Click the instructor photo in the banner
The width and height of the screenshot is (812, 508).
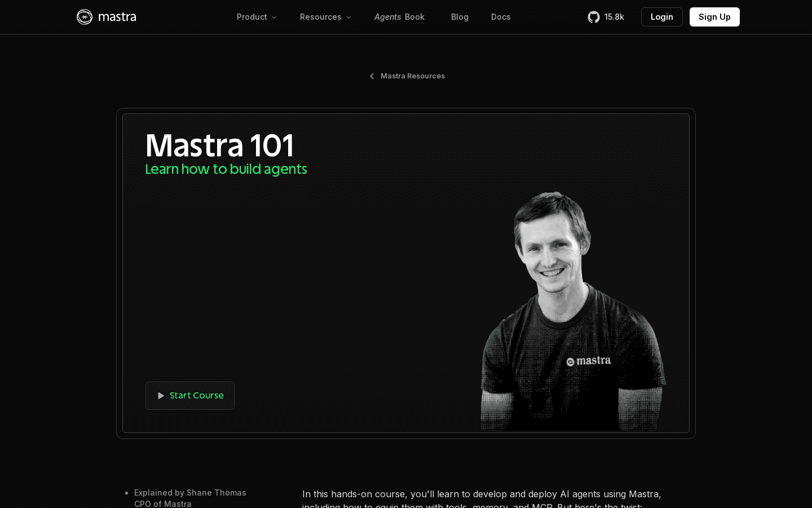coord(573,311)
